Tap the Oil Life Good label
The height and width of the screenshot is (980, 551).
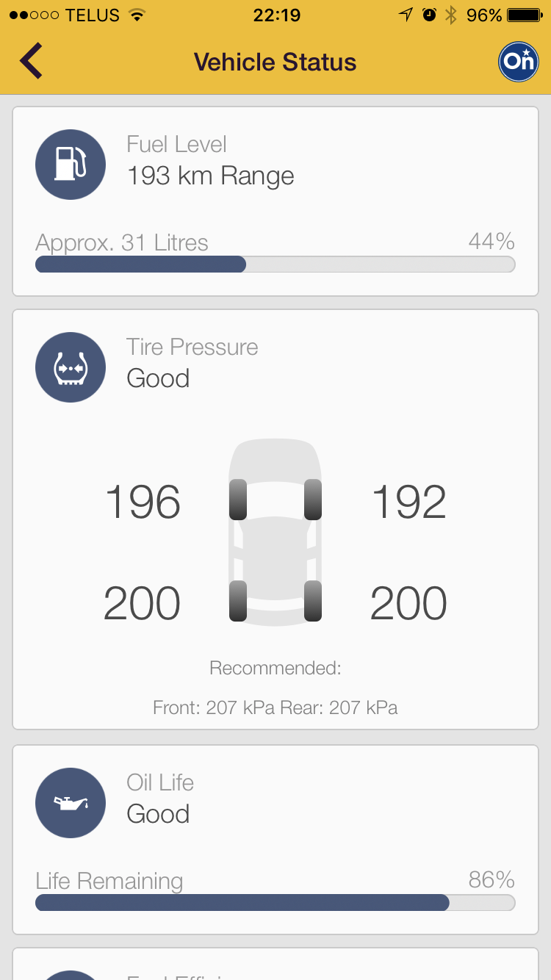pyautogui.click(x=158, y=814)
